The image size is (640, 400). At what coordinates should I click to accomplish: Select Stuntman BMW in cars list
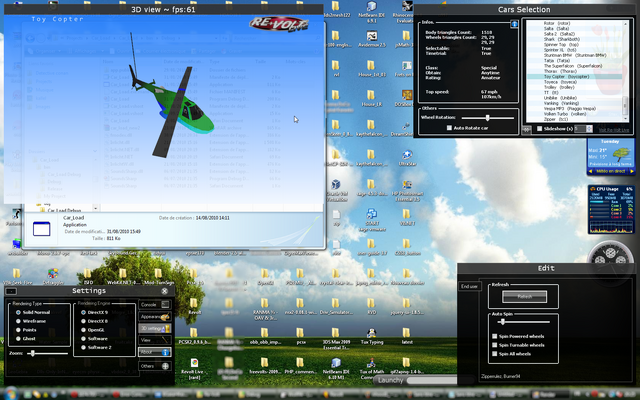(x=575, y=55)
